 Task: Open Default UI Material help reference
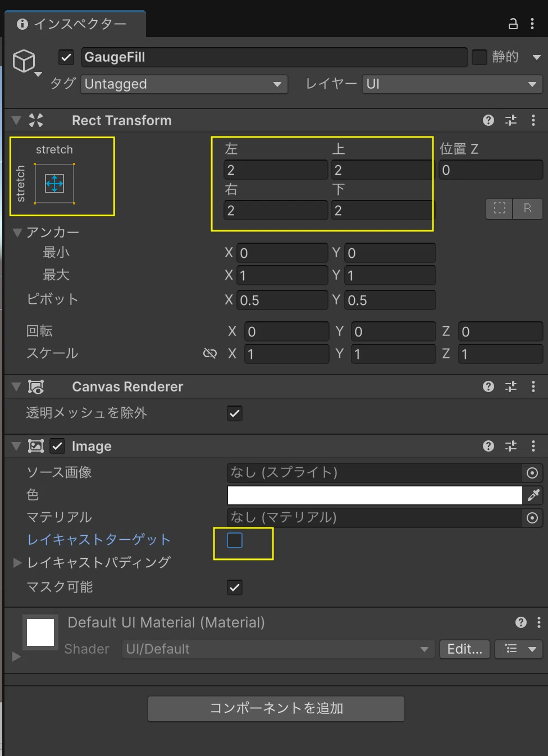[521, 622]
